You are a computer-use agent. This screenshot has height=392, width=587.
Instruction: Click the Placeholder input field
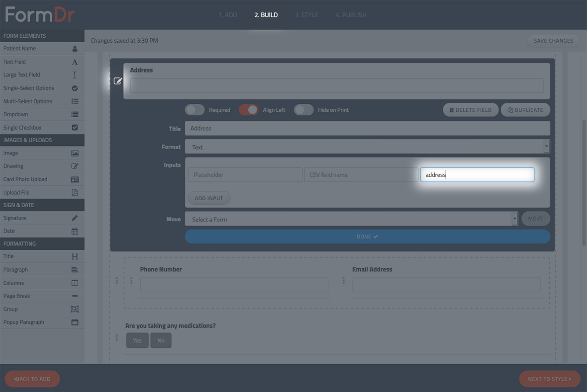245,175
